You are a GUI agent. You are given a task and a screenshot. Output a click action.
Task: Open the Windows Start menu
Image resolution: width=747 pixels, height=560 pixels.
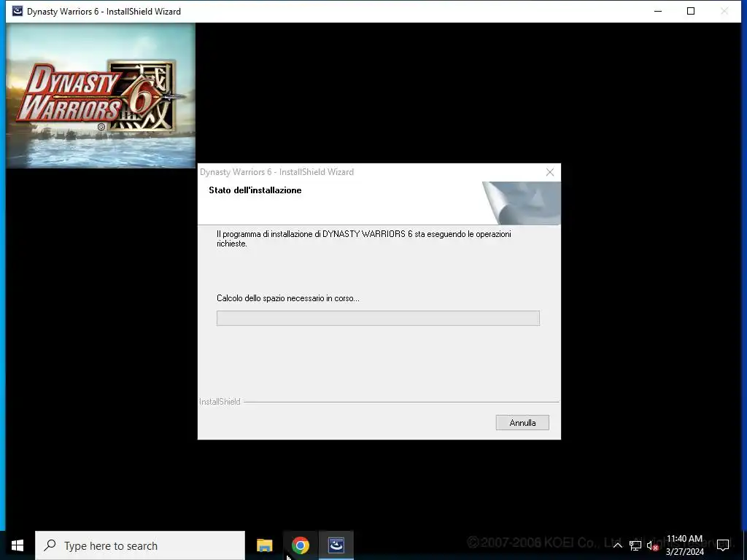18,545
